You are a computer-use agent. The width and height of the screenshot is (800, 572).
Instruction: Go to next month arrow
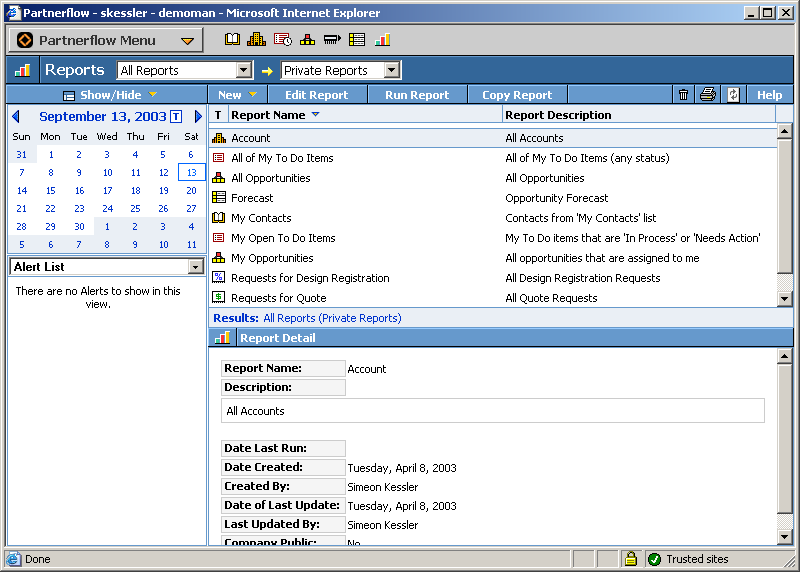[x=198, y=116]
